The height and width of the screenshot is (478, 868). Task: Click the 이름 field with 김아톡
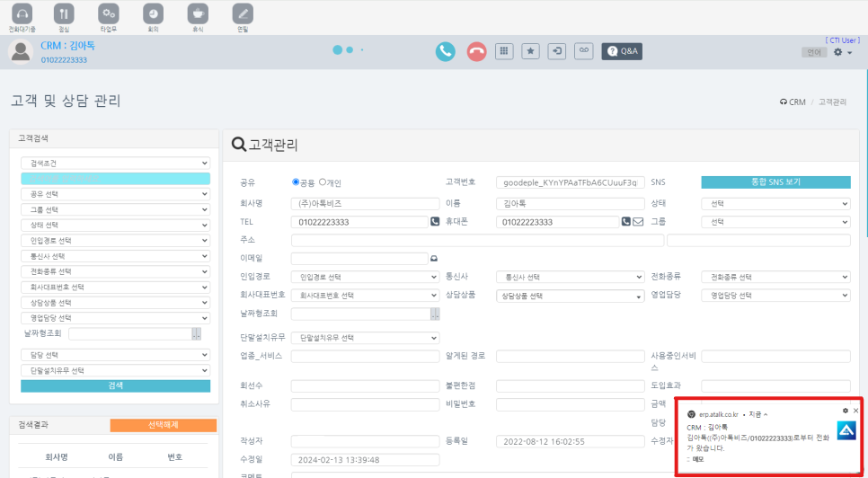[571, 204]
